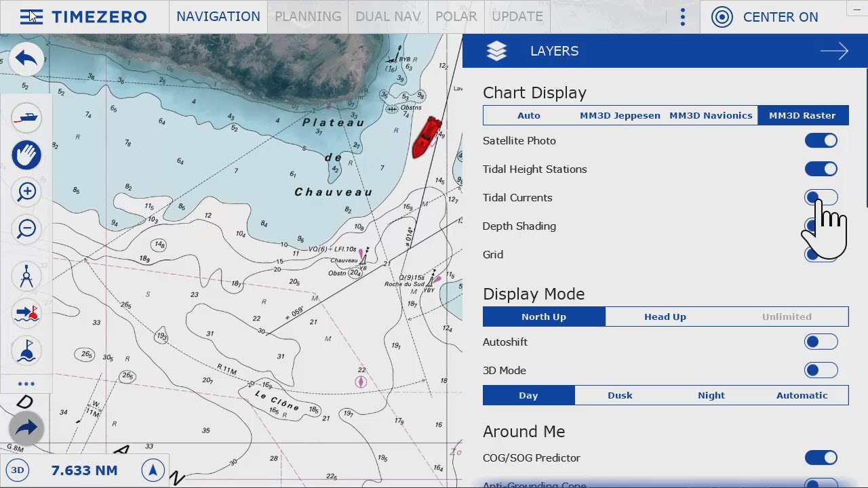
Task: Enable the Tidal Currents layer
Action: (x=821, y=197)
